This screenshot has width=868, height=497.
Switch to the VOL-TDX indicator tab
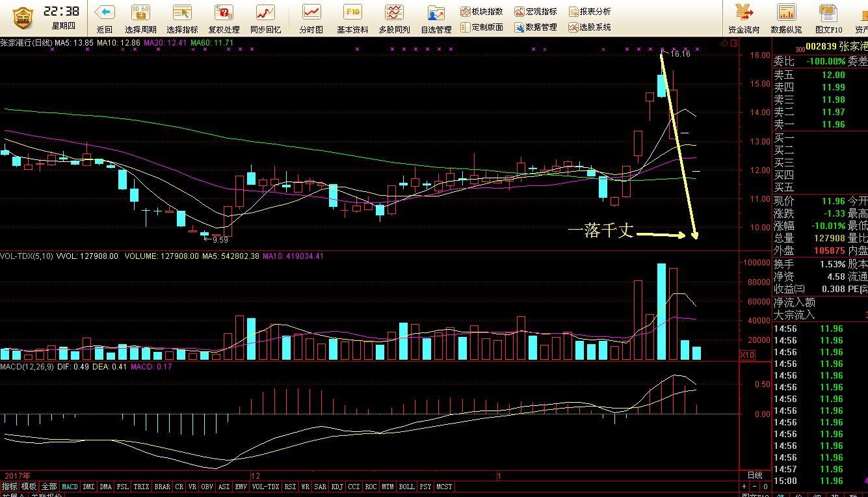pyautogui.click(x=265, y=487)
